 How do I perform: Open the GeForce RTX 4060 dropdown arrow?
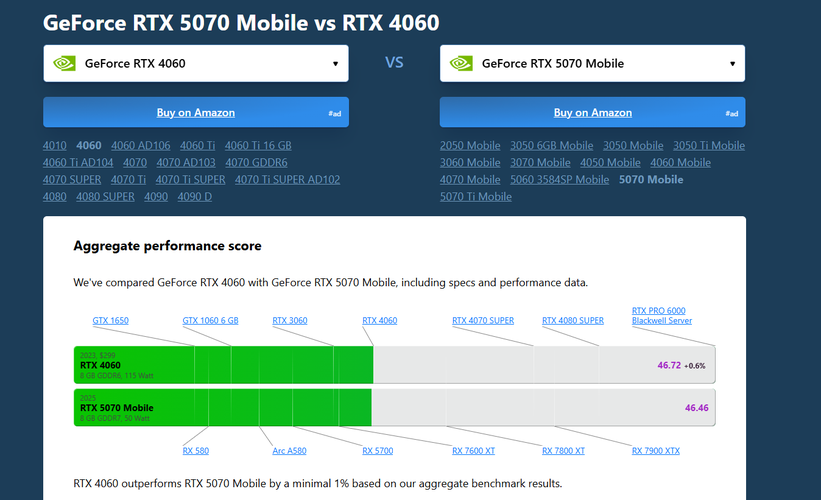tap(335, 64)
